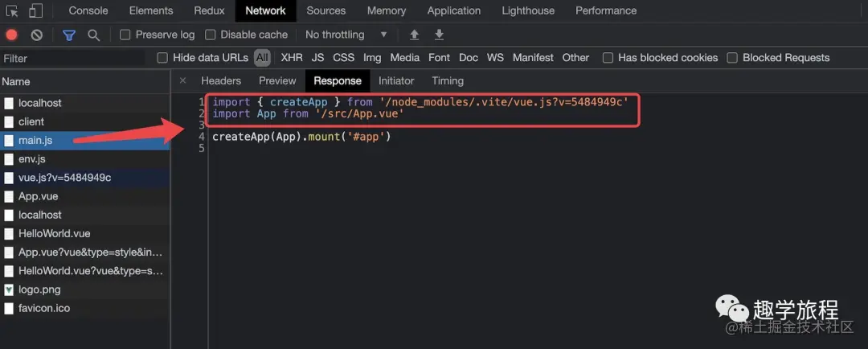Switch to the Console tab

click(88, 10)
